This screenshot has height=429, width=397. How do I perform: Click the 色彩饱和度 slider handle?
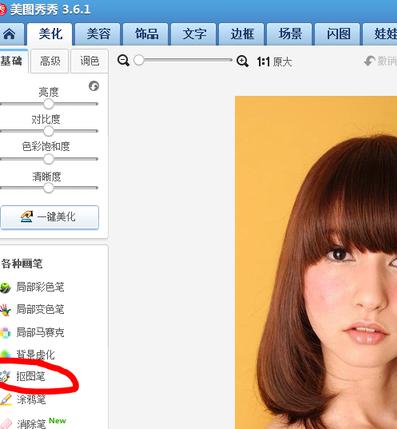point(48,159)
